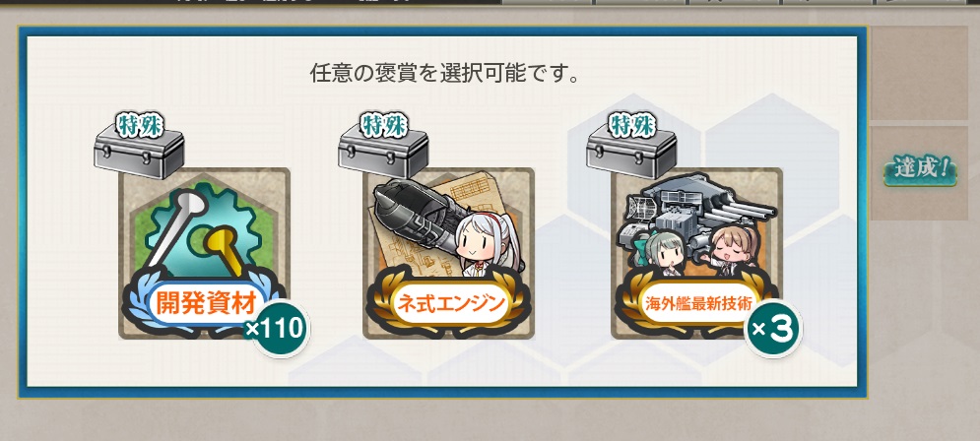Click the 開発資材 name label
980x441 pixels.
point(205,304)
